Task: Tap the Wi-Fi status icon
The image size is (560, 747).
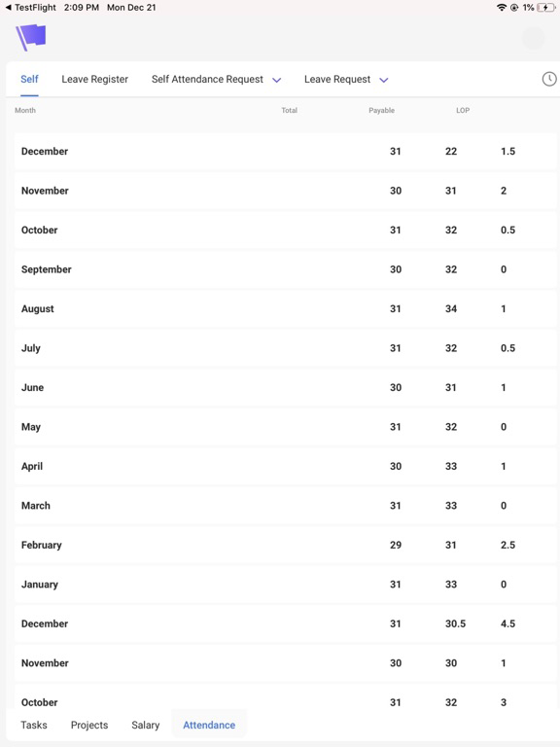Action: (x=501, y=8)
